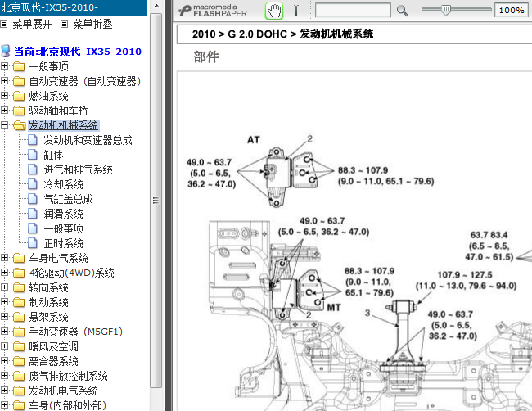Click the 菜单折叠 list icon
Viewport: 532px width, 411px height.
[64, 24]
